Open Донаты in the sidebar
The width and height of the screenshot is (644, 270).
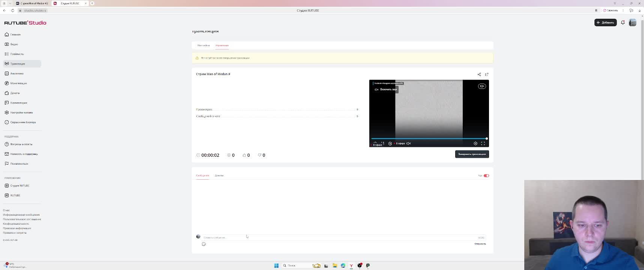pyautogui.click(x=22, y=93)
